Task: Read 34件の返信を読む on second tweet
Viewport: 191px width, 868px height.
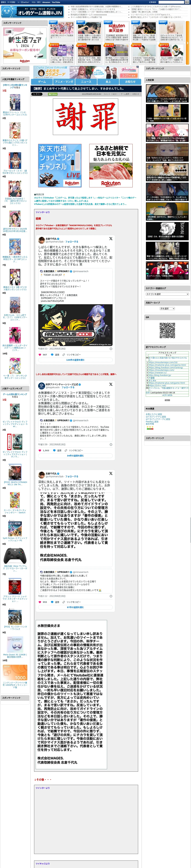Action: [x=75, y=456]
